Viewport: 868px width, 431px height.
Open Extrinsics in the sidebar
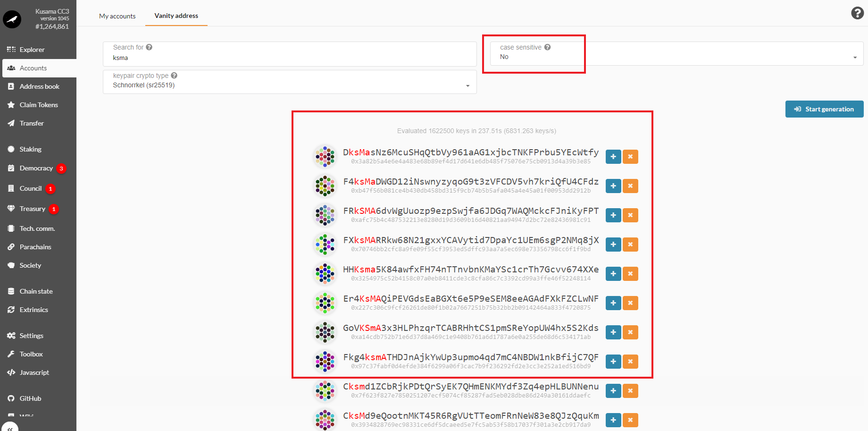(x=38, y=310)
